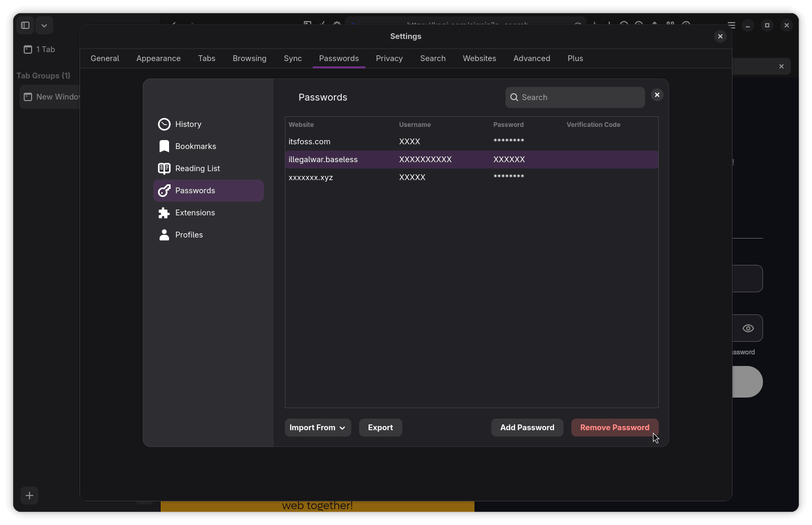Viewport: 812px width, 525px height.
Task: Open the Appearance settings tab
Action: 159,58
